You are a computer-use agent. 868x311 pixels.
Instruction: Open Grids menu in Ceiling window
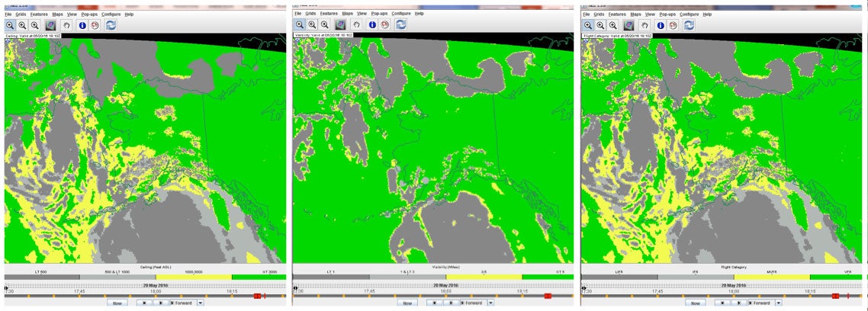click(x=22, y=14)
